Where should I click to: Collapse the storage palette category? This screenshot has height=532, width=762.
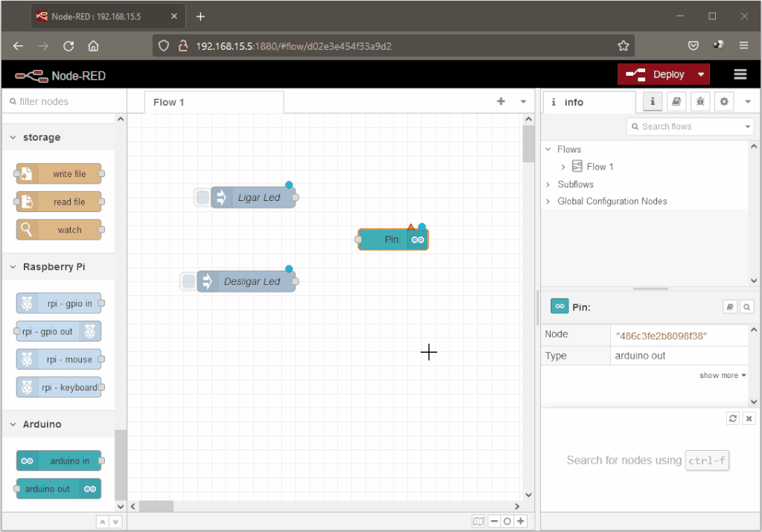(x=13, y=138)
